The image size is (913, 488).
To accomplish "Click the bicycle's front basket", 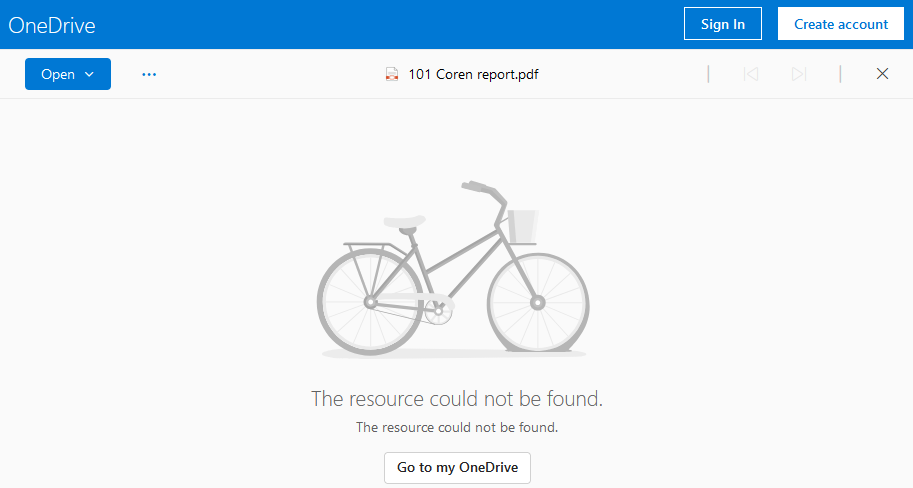I will (x=522, y=227).
